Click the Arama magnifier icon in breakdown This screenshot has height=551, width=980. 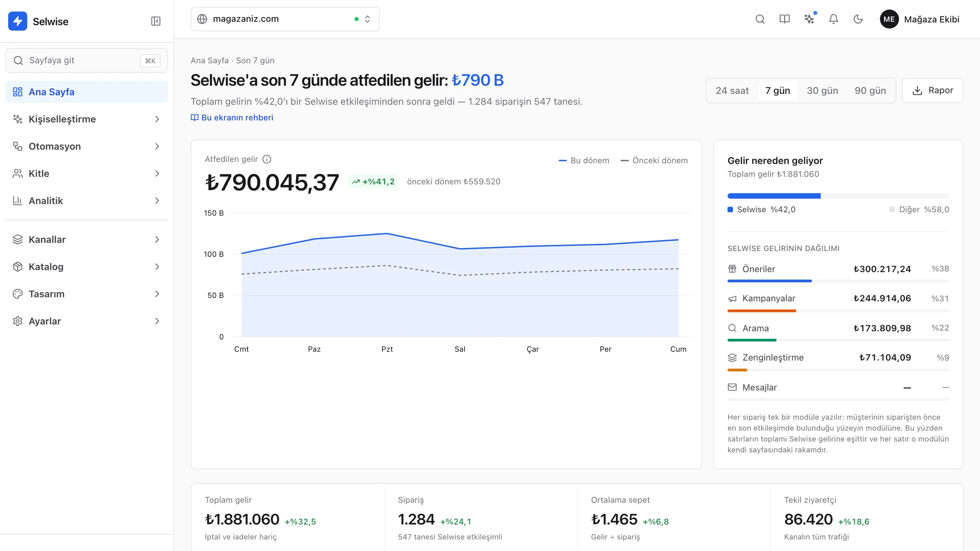732,328
